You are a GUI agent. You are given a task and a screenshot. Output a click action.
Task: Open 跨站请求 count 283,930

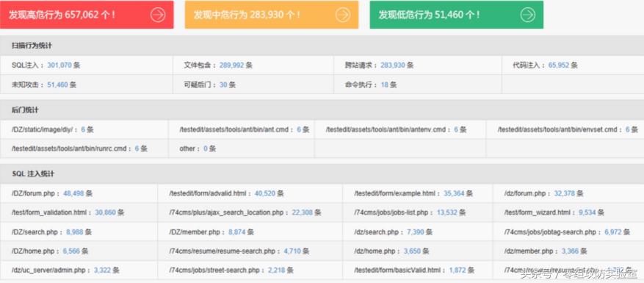click(393, 65)
